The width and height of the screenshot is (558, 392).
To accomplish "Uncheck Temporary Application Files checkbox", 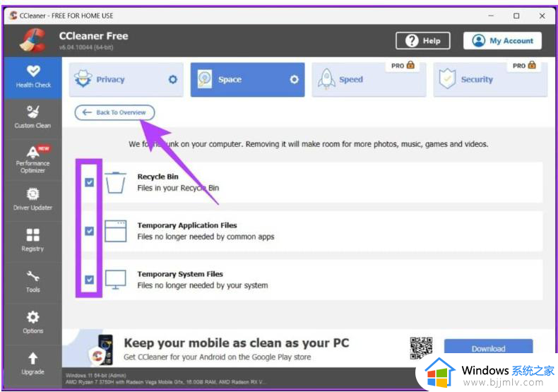I will coord(89,231).
